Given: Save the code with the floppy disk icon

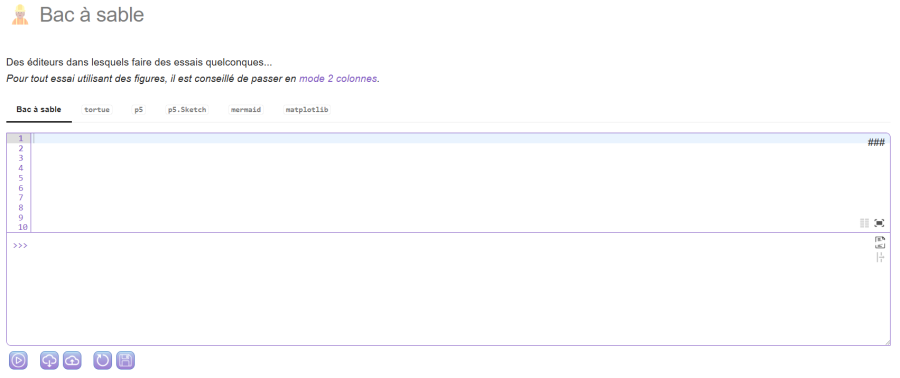Looking at the screenshot, I should pos(126,360).
